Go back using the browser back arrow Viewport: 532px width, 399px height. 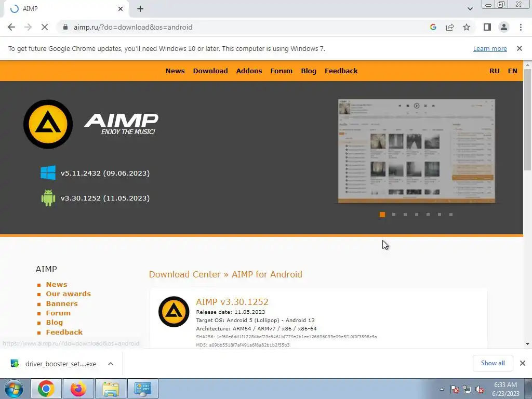click(11, 27)
